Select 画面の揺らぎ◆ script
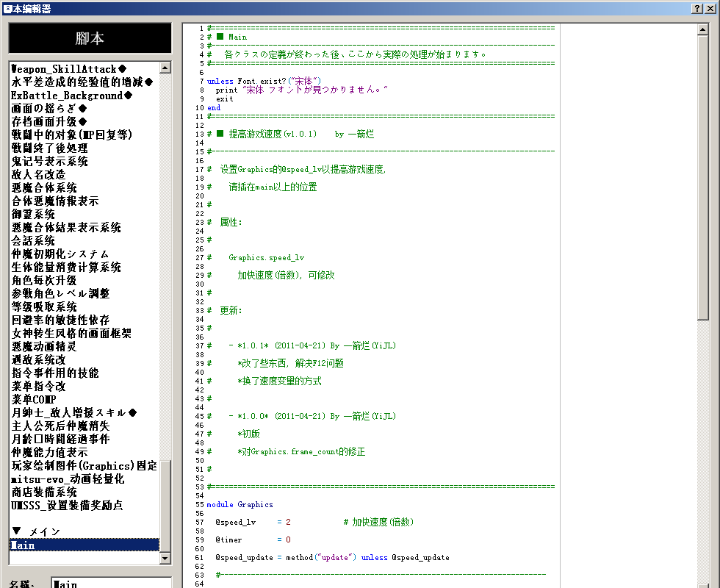 (84, 109)
